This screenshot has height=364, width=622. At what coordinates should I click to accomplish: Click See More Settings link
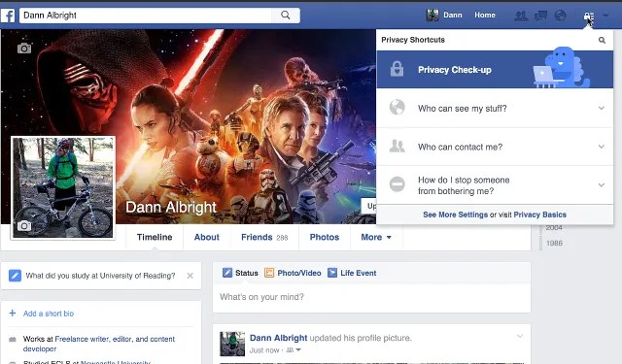point(455,215)
